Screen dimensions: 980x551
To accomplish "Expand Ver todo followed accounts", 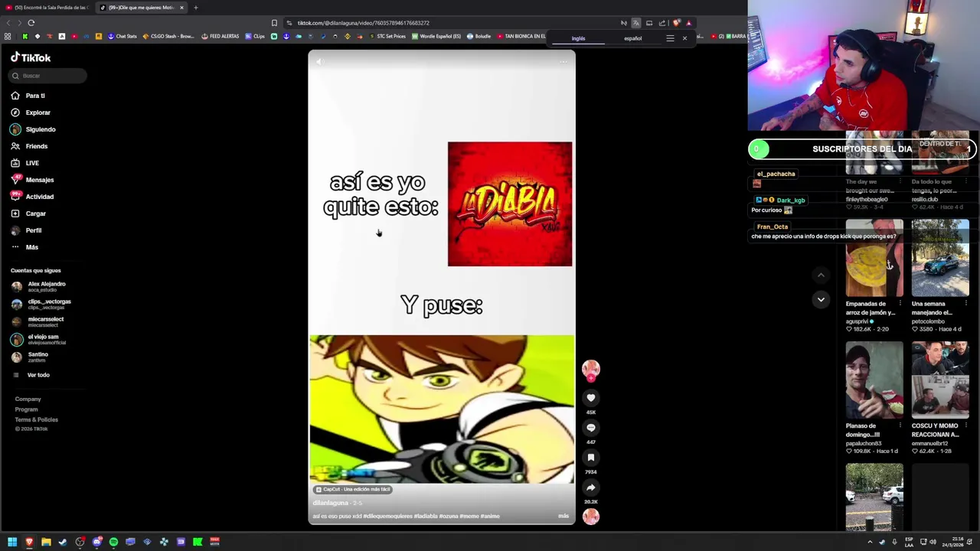I will point(32,375).
